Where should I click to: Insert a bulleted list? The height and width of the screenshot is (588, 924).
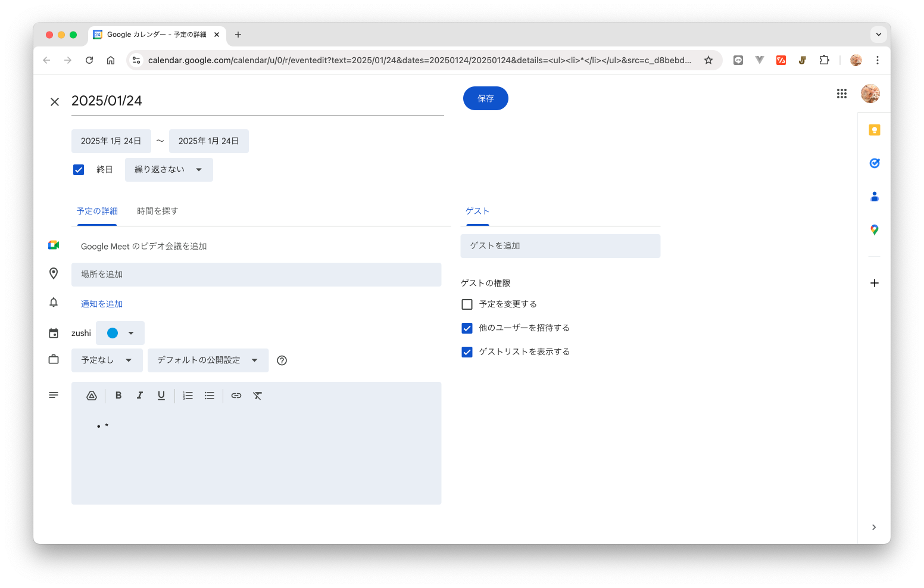click(x=210, y=396)
